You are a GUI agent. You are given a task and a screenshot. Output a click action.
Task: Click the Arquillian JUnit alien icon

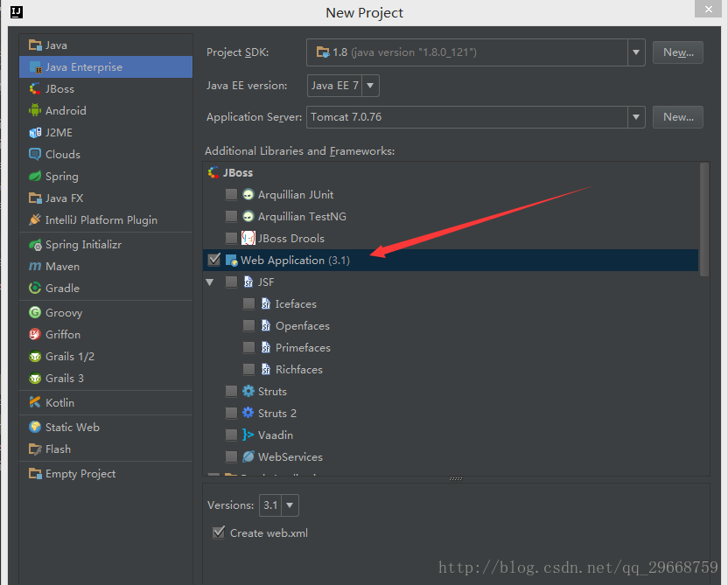(x=248, y=194)
